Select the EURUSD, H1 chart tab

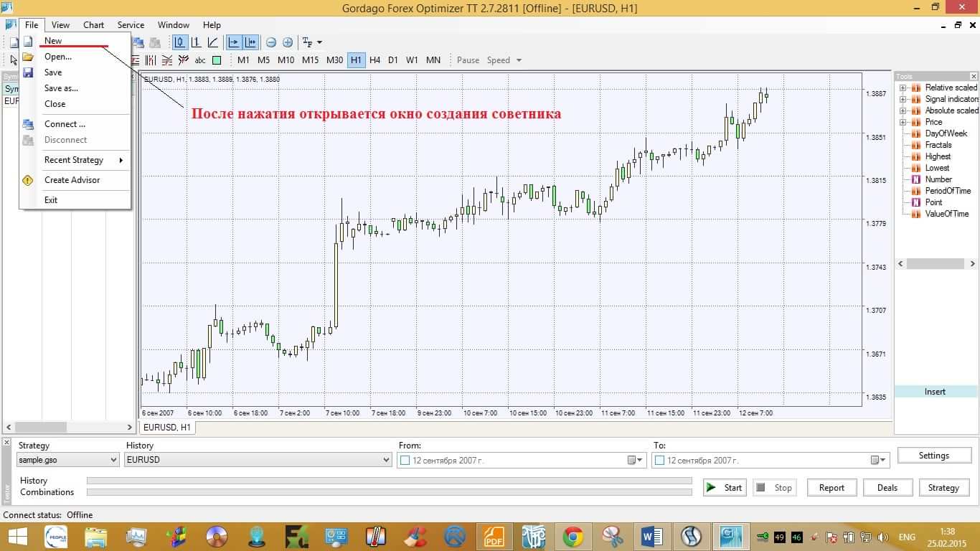[166, 427]
